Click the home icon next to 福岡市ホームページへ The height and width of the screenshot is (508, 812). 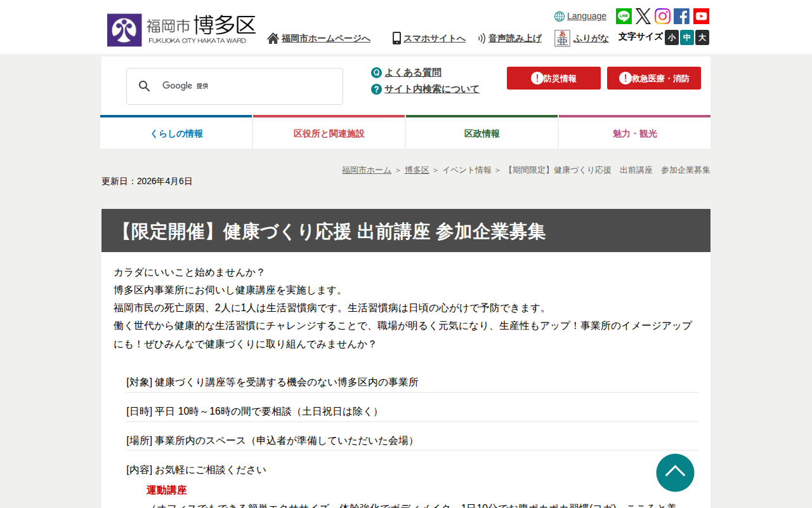click(273, 38)
